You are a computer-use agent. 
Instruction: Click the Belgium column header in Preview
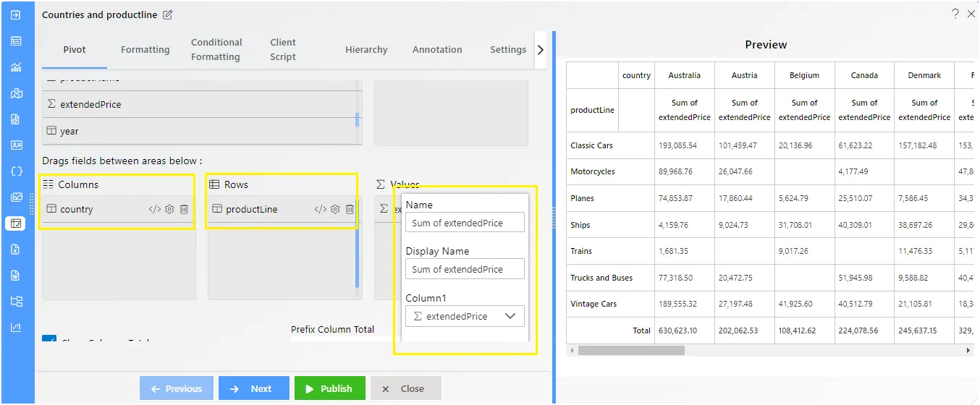pyautogui.click(x=805, y=75)
